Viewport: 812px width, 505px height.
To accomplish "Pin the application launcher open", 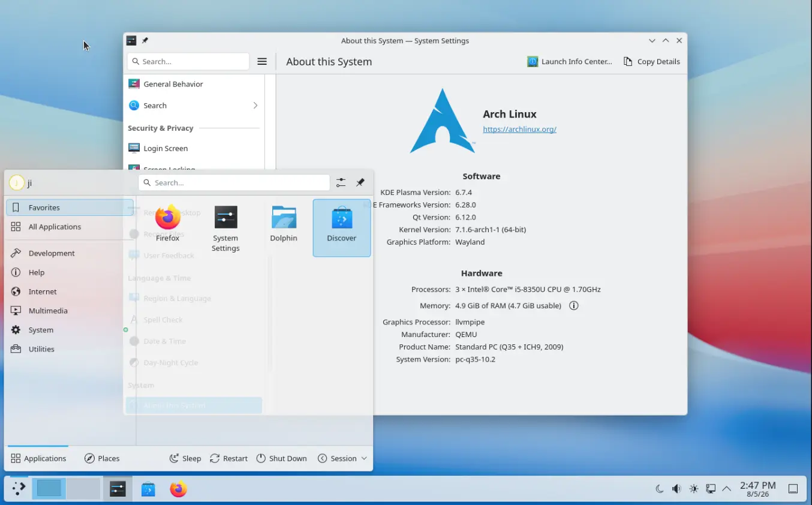I will click(x=360, y=182).
